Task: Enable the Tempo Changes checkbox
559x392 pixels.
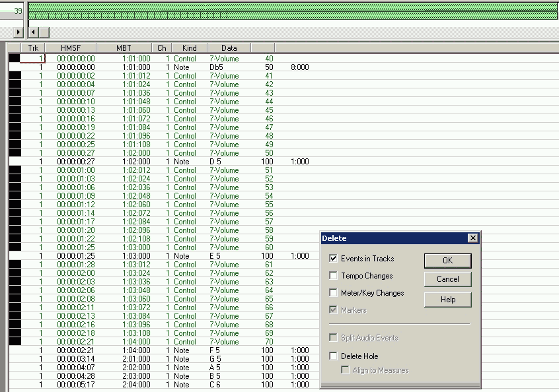Action: click(x=333, y=276)
